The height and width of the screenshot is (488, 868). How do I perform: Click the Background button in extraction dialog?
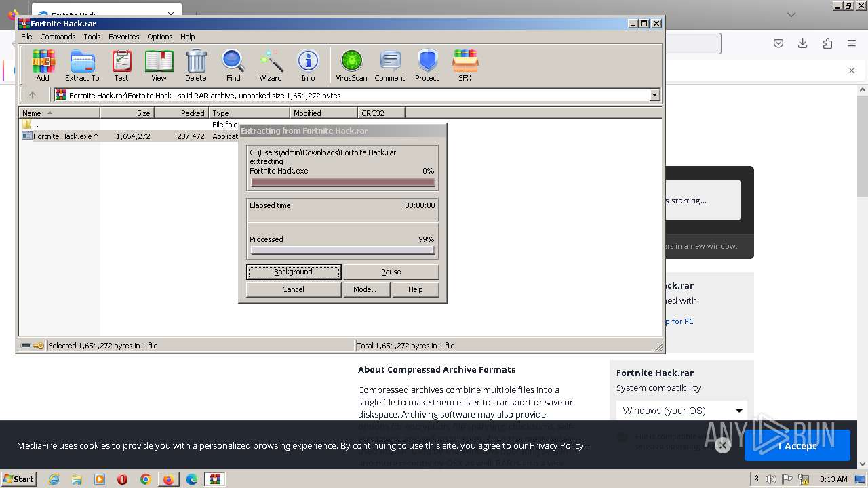click(293, 272)
